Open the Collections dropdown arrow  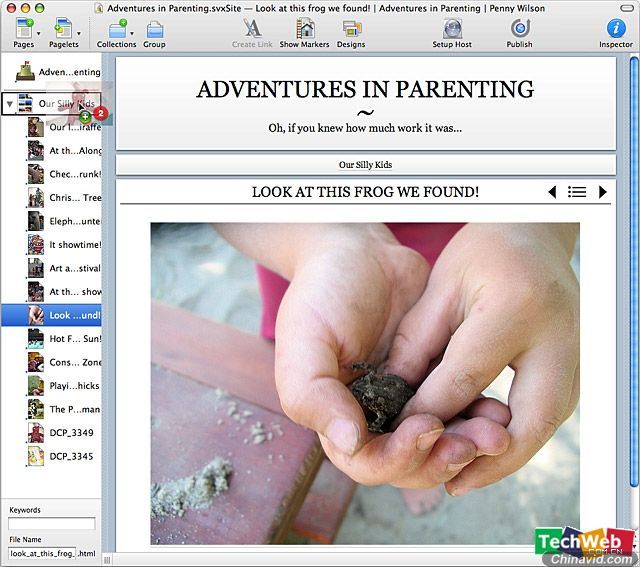coord(132,33)
